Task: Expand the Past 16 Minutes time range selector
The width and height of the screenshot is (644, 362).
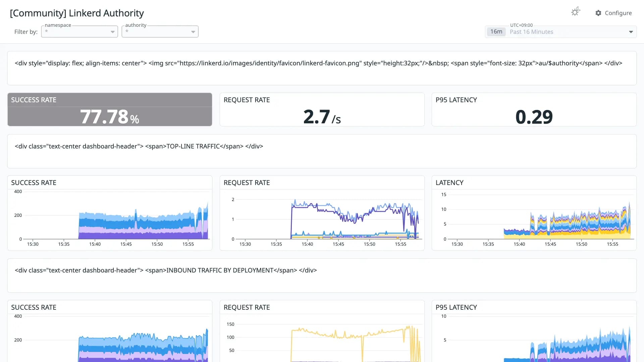Action: pos(561,32)
